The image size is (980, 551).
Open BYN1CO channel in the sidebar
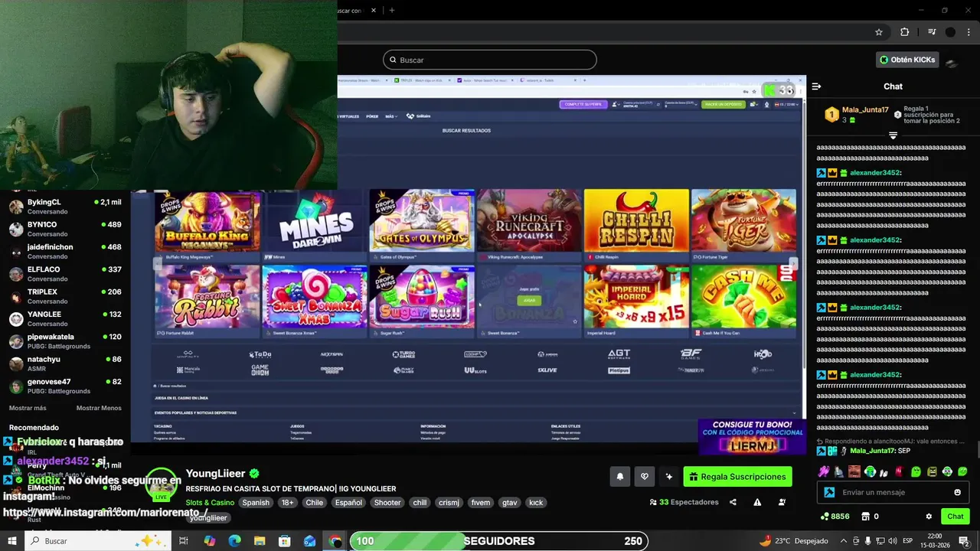click(65, 229)
